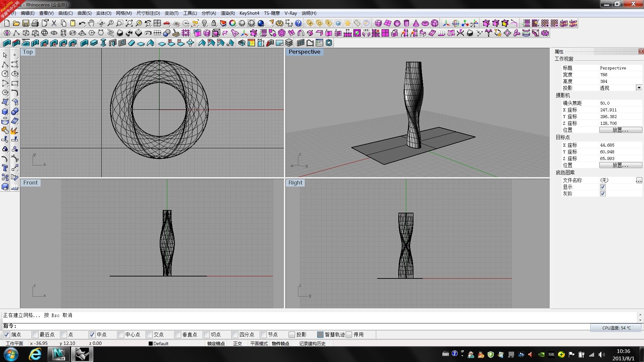Select the pink torus mesh icon
644x362 pixels.
click(x=425, y=23)
